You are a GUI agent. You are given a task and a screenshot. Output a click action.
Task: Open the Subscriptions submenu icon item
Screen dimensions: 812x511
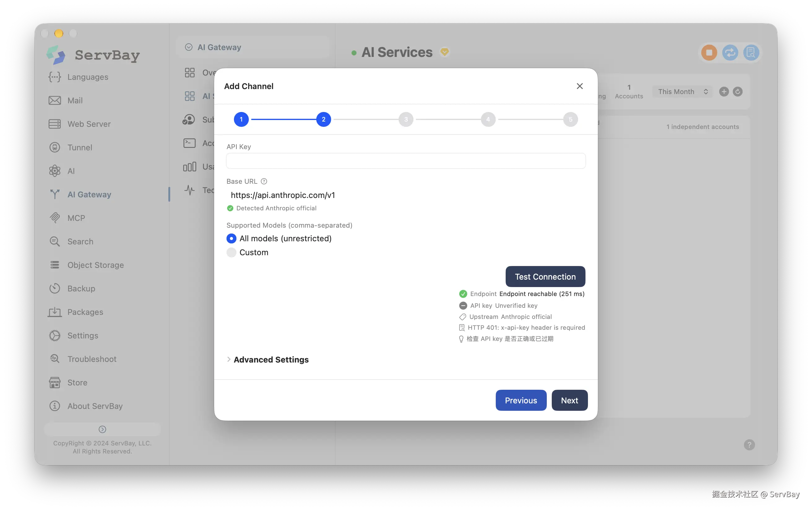pyautogui.click(x=199, y=120)
